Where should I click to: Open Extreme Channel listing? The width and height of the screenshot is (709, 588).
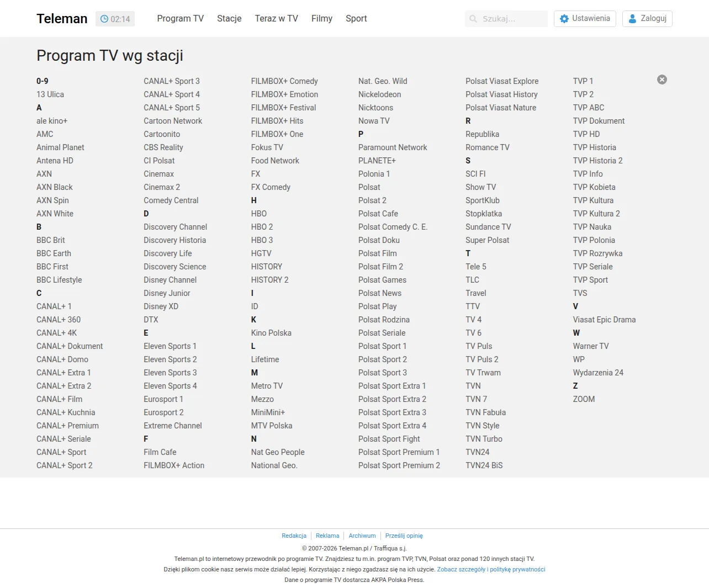(x=173, y=426)
